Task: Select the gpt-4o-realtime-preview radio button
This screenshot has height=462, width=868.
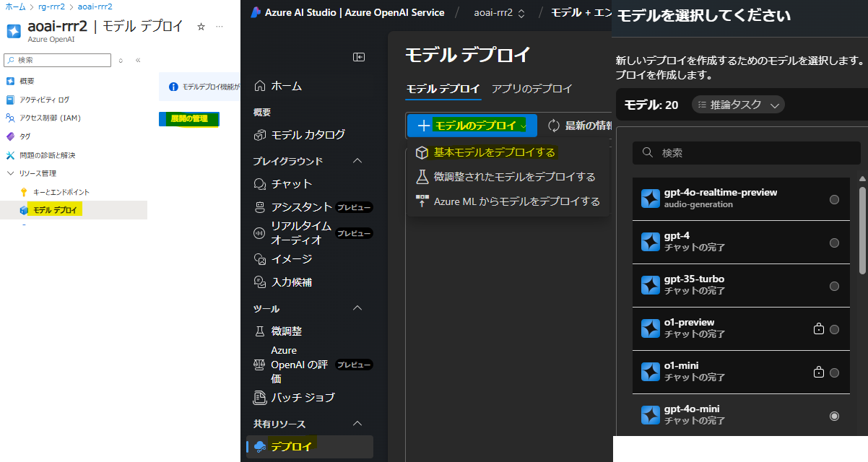Action: pos(835,199)
